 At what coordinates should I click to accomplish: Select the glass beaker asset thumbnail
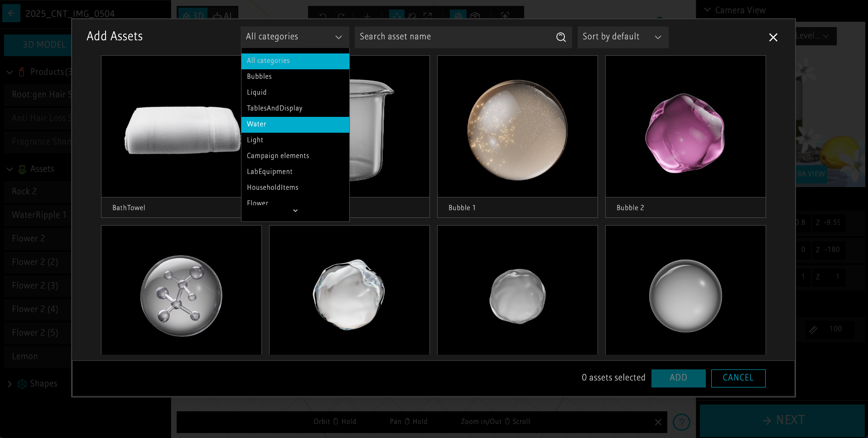(389, 126)
